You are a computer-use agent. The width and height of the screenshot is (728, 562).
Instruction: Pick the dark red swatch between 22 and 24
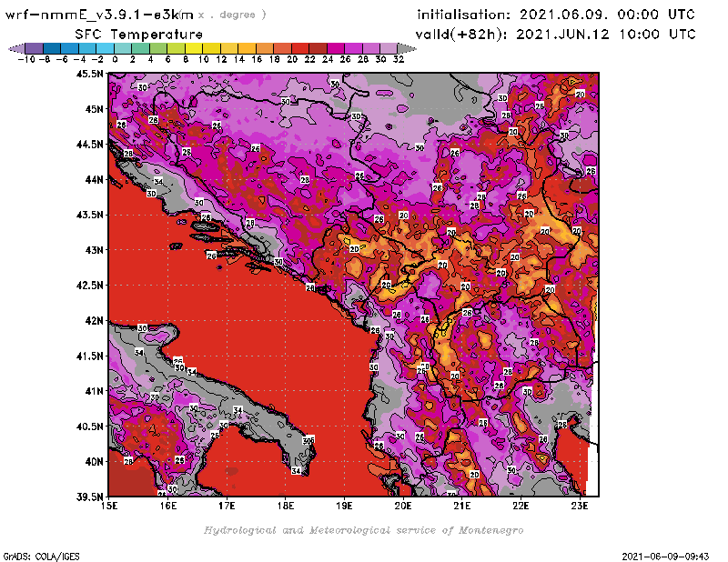pyautogui.click(x=318, y=48)
